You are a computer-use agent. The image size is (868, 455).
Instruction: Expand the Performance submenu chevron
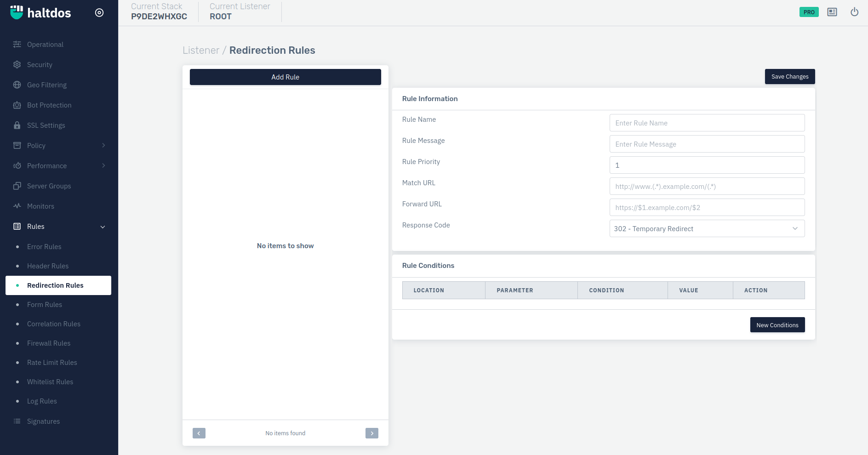[x=103, y=166]
